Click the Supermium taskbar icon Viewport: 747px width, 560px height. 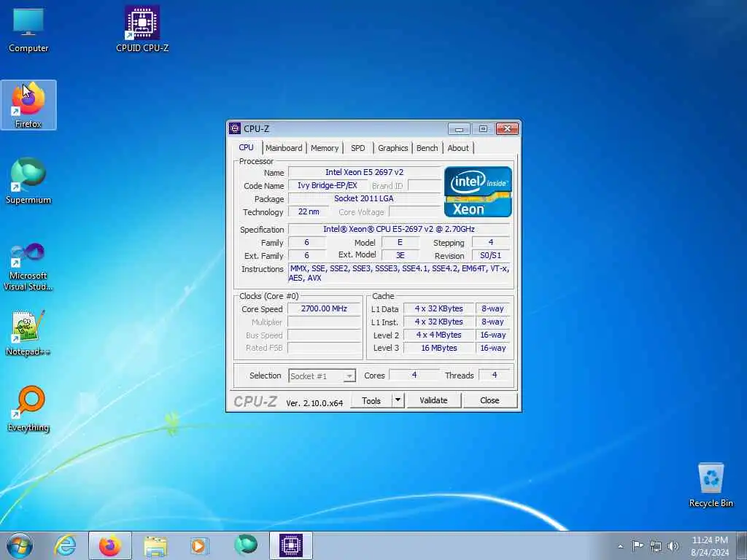[x=245, y=545]
